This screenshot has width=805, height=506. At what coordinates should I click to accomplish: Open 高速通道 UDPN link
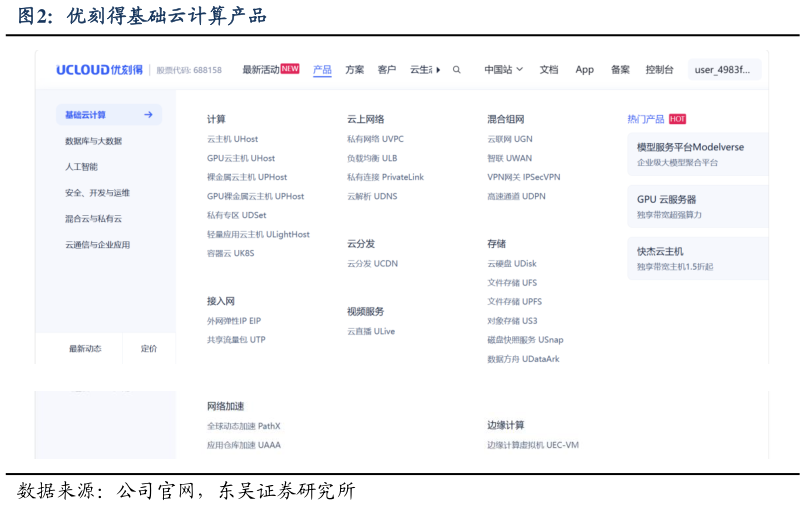pos(516,196)
